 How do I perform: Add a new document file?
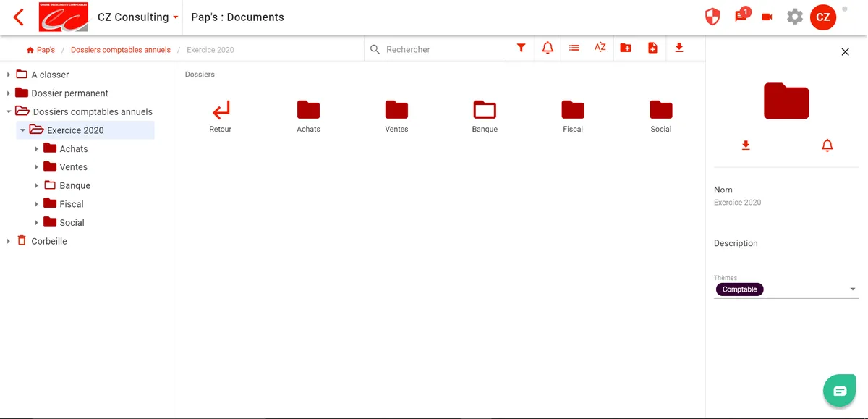[652, 48]
